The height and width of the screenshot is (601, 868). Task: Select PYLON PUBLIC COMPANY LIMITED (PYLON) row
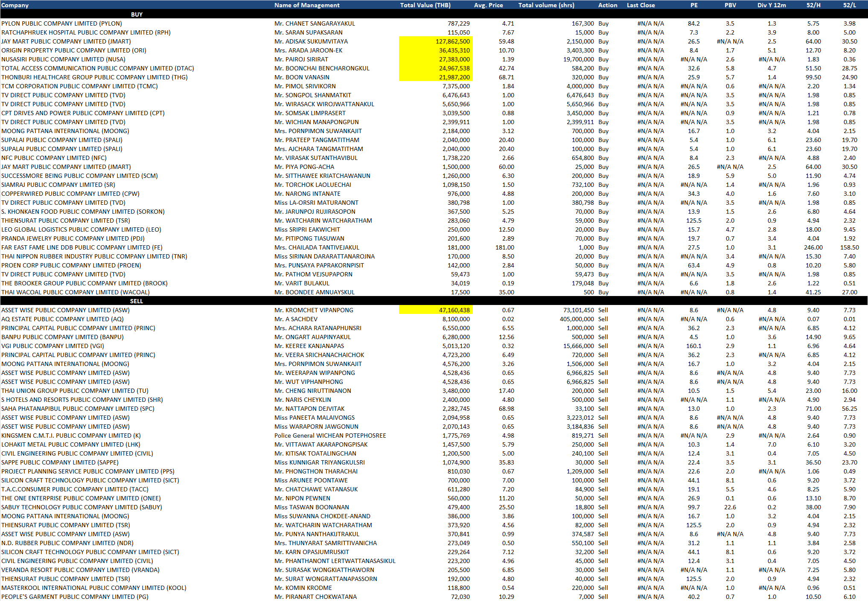tap(434, 23)
